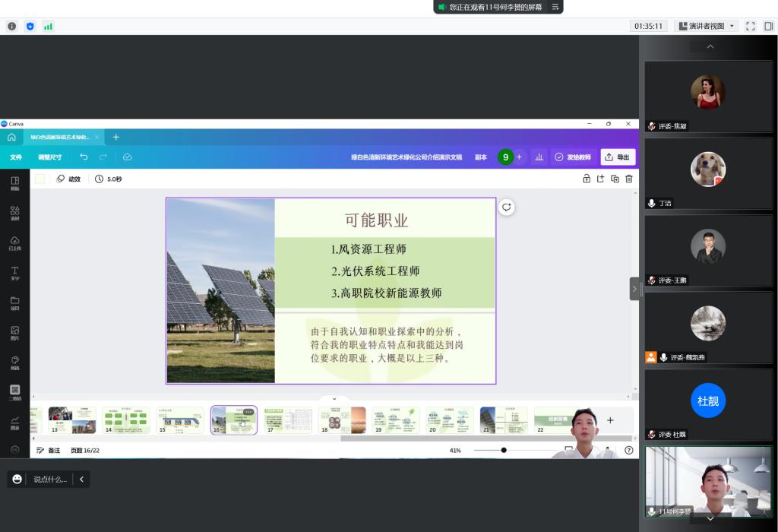This screenshot has width=778, height=532.
Task: Collapse the page thumbnail strip chevron
Action: coord(334,398)
